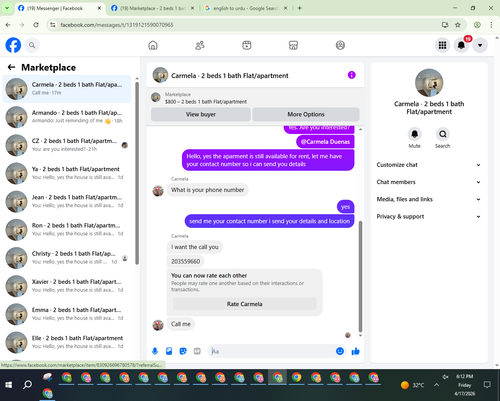
Task: Expand Customize chat section
Action: tap(429, 165)
